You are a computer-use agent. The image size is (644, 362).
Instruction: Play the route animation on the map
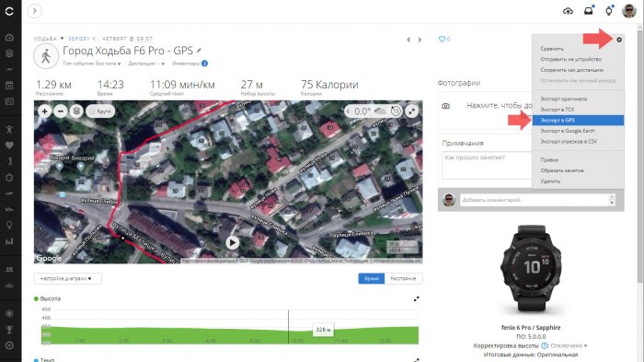pyautogui.click(x=233, y=242)
